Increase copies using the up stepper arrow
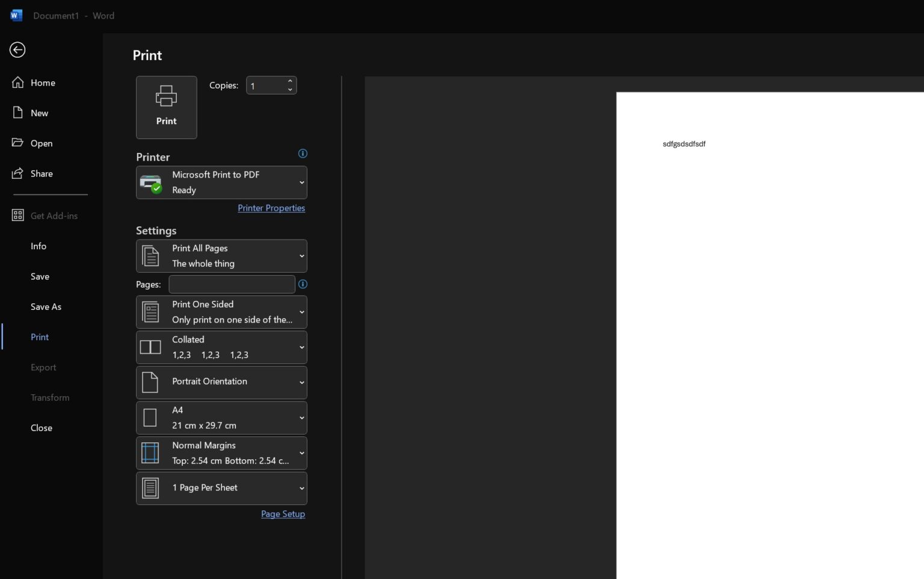 point(290,81)
